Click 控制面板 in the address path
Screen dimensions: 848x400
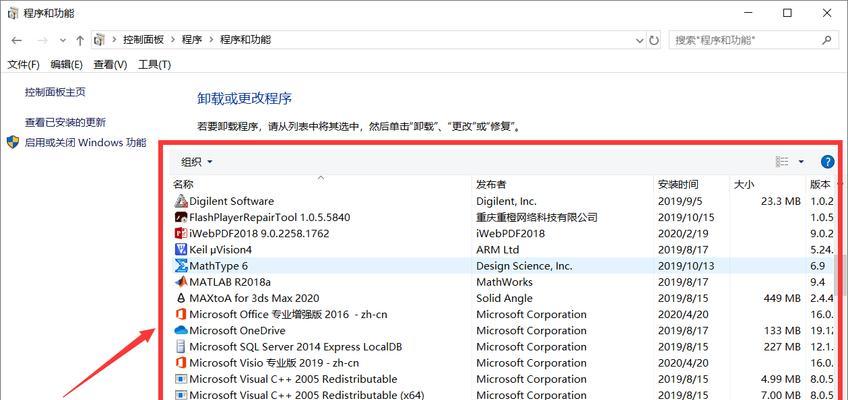pos(143,39)
